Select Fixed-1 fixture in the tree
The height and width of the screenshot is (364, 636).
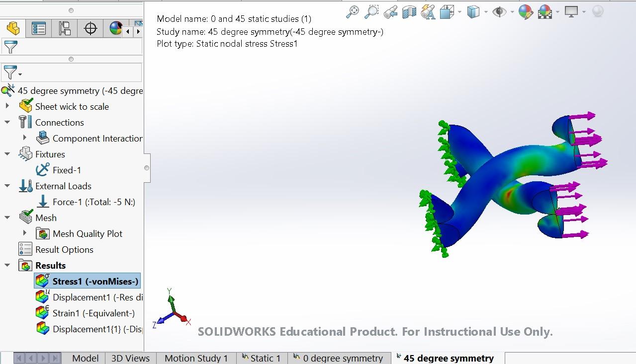click(x=67, y=170)
